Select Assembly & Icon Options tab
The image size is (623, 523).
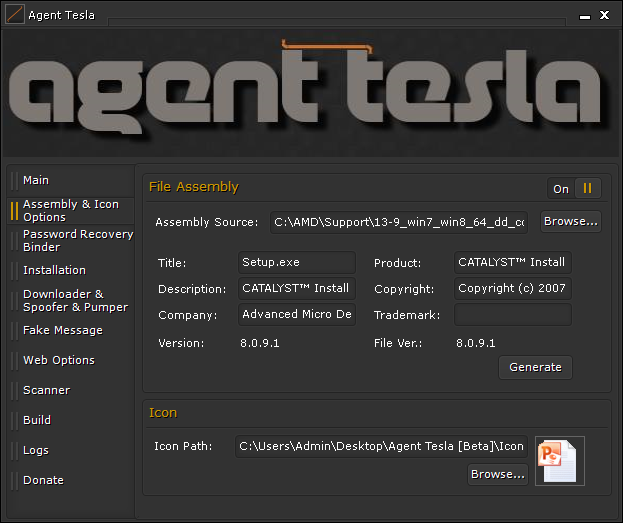[71, 211]
